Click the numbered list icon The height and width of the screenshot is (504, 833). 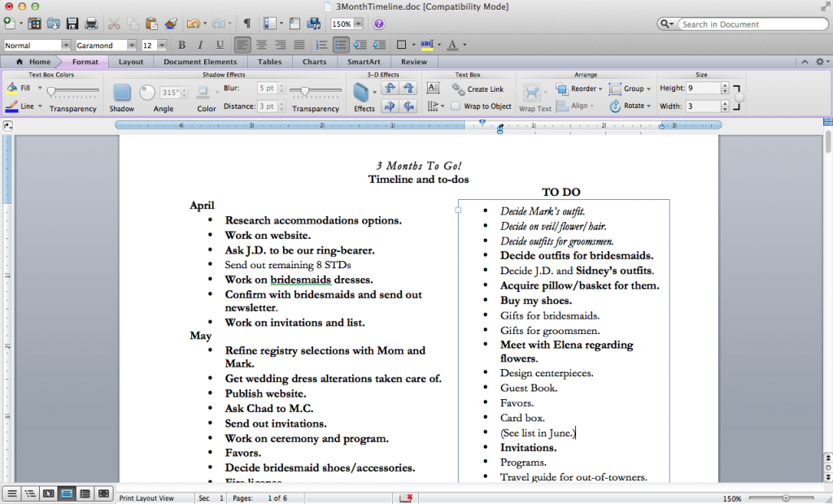(321, 46)
